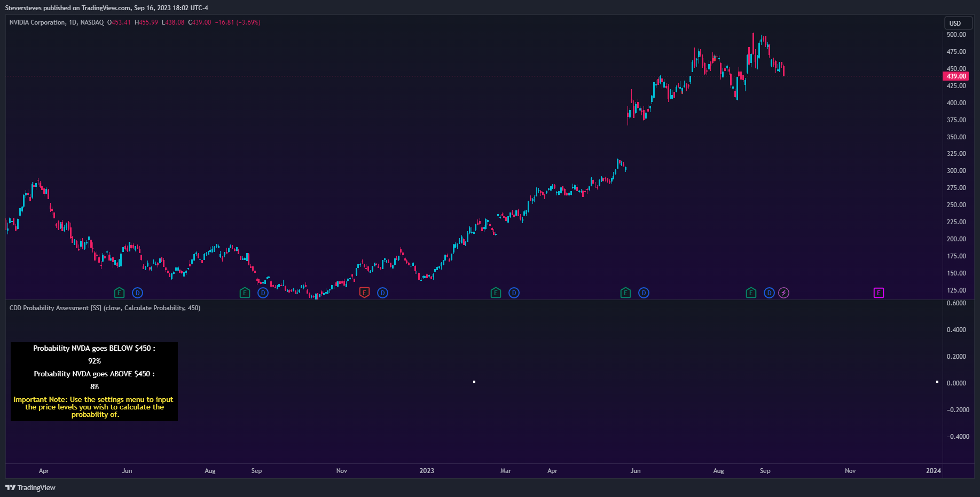
Task: Click the Steversteves published on TradingView.com header
Action: pos(107,8)
